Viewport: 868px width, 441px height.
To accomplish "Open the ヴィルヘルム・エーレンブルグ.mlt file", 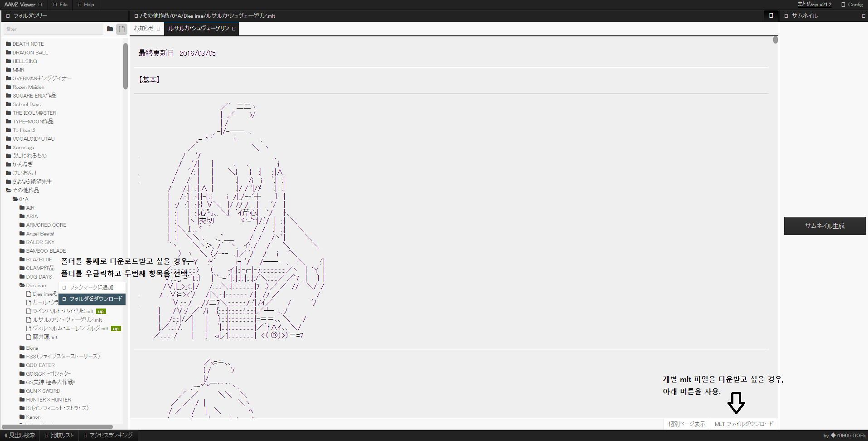I will (70, 328).
